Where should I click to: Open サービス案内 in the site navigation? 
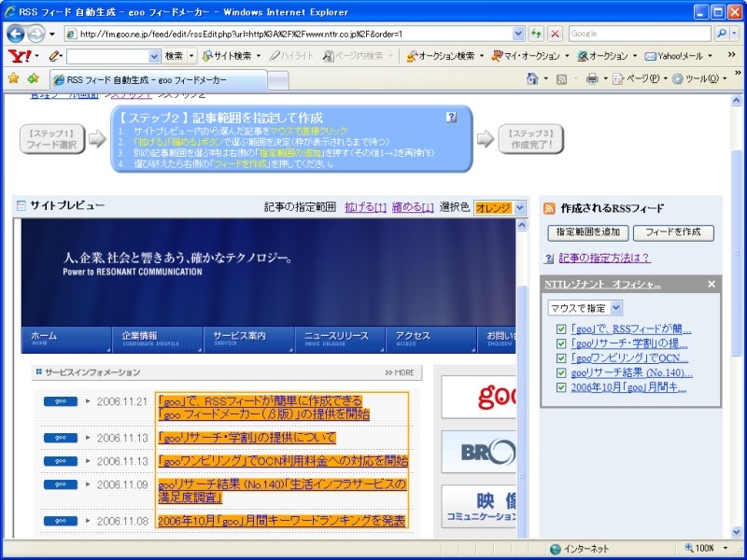[x=248, y=339]
